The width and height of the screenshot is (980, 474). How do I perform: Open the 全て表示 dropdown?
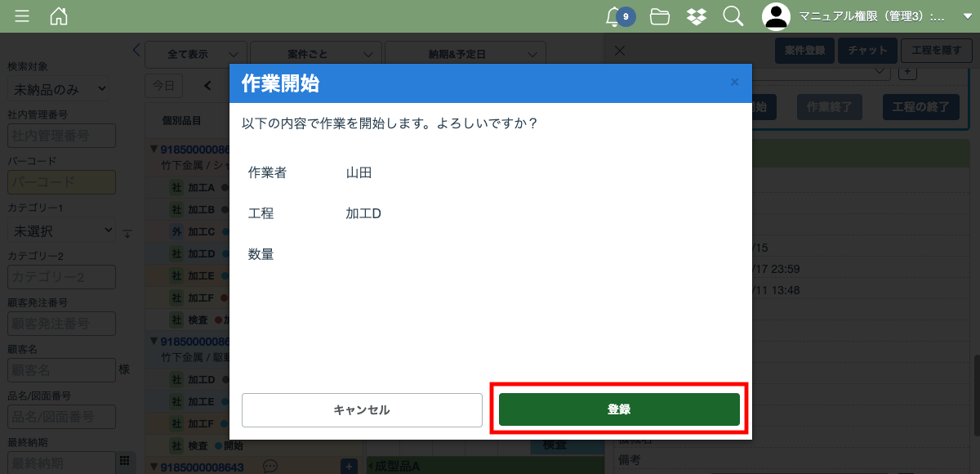click(x=196, y=55)
